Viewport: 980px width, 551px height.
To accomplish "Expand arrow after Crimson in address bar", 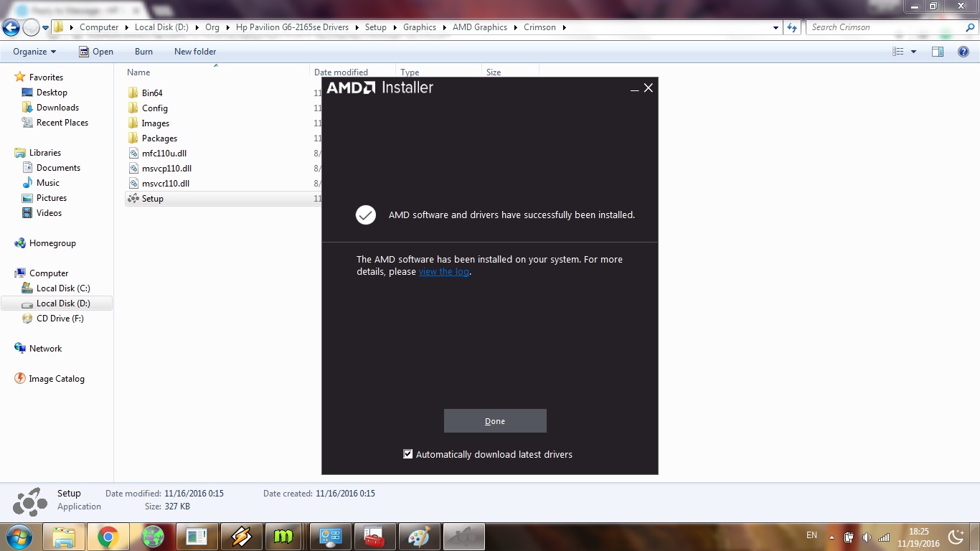I will click(x=565, y=27).
